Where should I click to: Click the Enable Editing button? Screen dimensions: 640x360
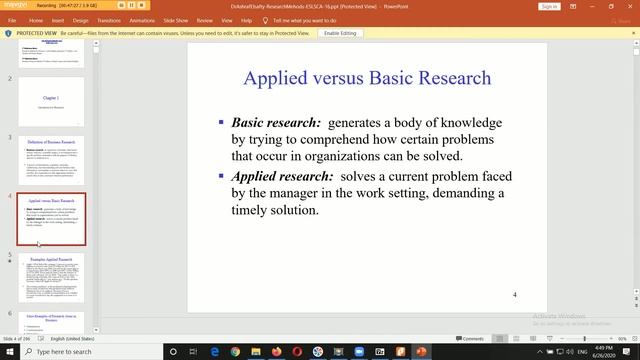(340, 33)
